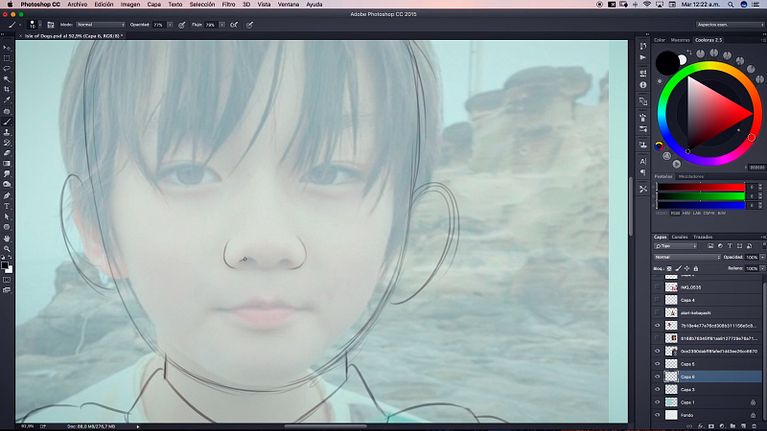767x431 pixels.
Task: Hide the Capa 5 layer
Action: coord(657,364)
